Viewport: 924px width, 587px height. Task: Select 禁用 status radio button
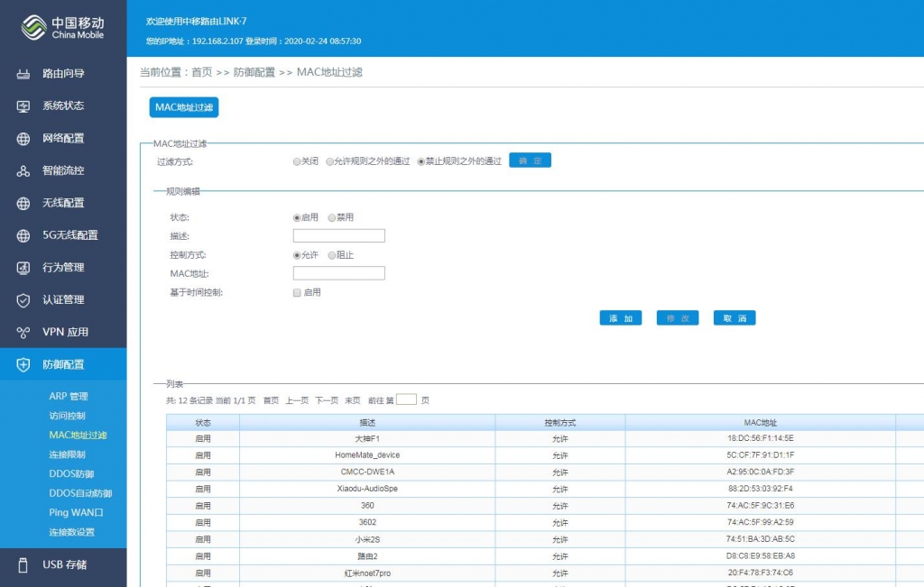[x=332, y=218]
